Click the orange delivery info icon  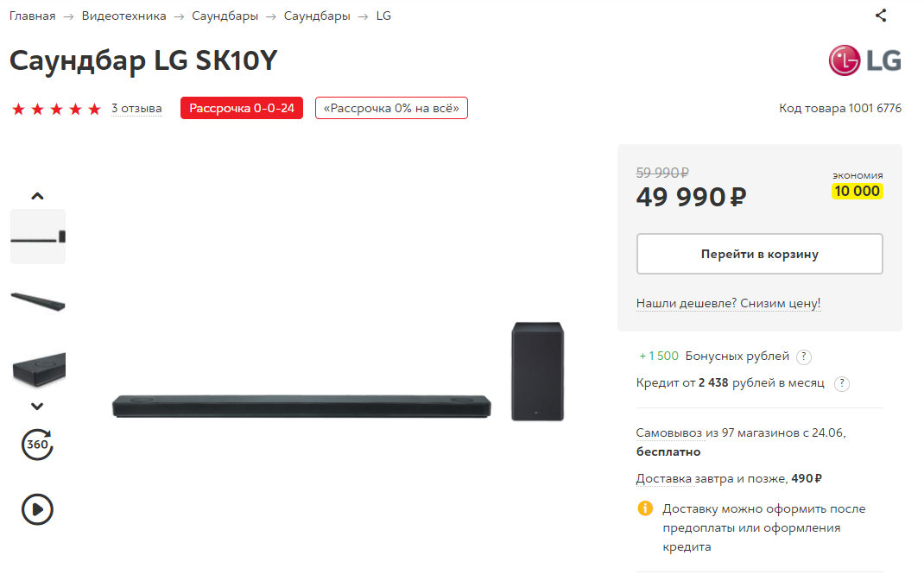pos(645,508)
